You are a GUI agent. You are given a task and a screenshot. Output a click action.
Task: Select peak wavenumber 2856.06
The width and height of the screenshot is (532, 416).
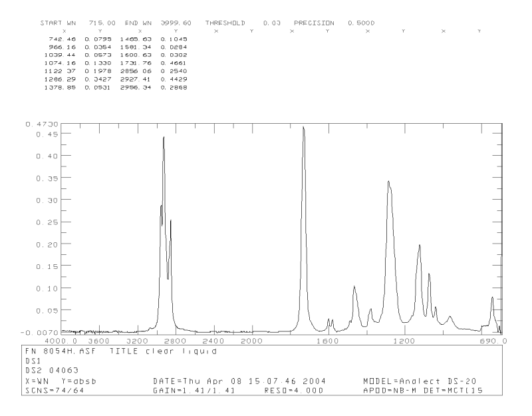[136, 71]
